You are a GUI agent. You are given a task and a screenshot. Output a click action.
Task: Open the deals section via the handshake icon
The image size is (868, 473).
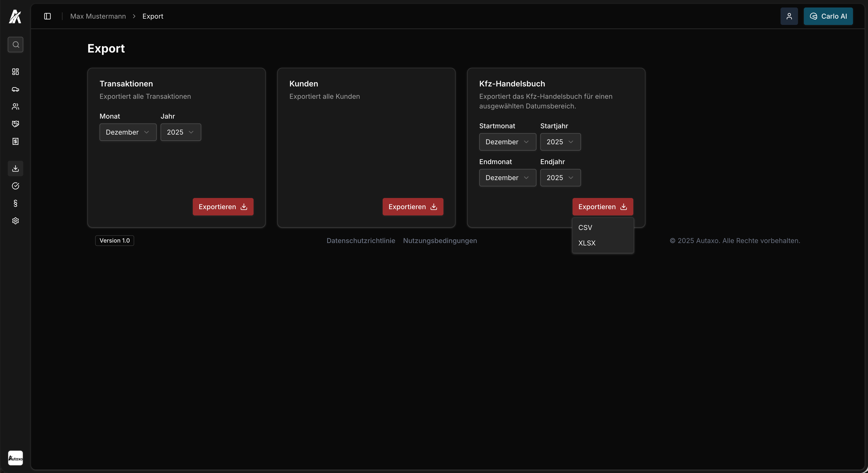15,124
